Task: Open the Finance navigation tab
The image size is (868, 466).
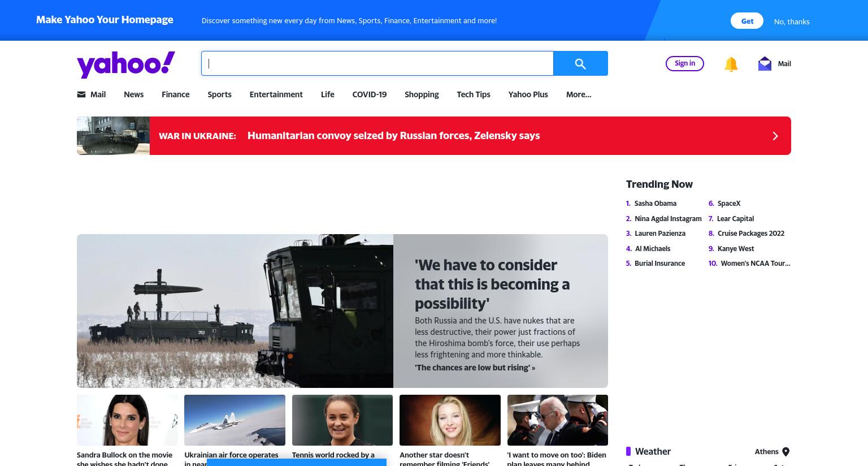Action: (175, 94)
